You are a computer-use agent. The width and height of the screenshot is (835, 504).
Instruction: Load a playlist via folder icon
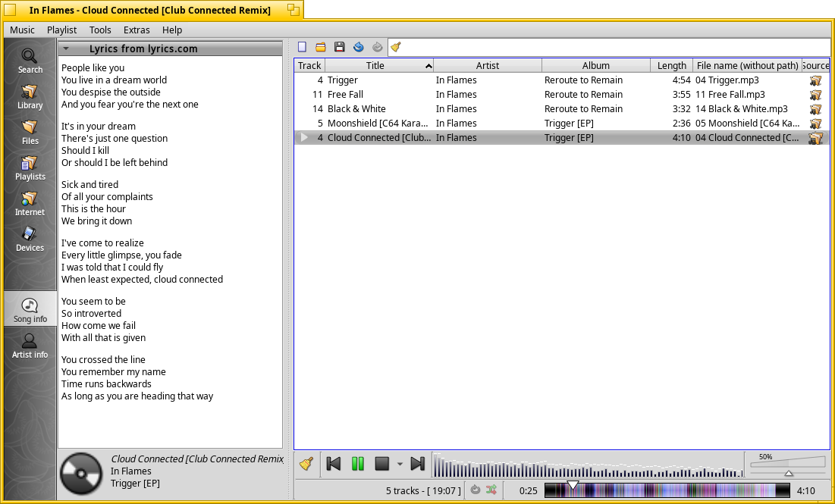321,47
